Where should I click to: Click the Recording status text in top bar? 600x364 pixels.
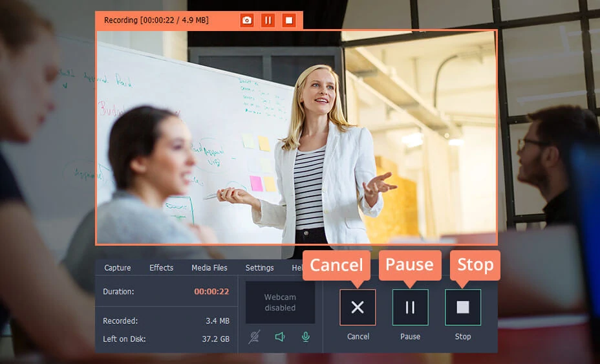tap(156, 21)
